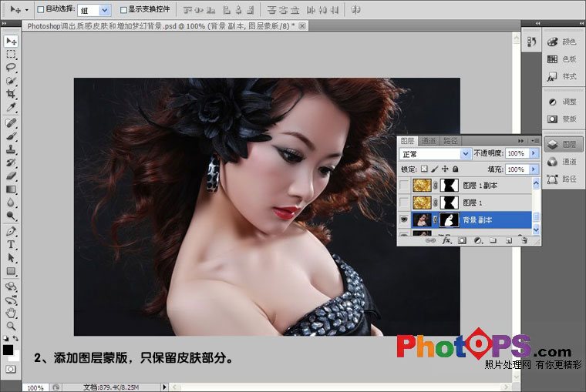
Task: Click the 不透明度 value field
Action: pos(517,153)
